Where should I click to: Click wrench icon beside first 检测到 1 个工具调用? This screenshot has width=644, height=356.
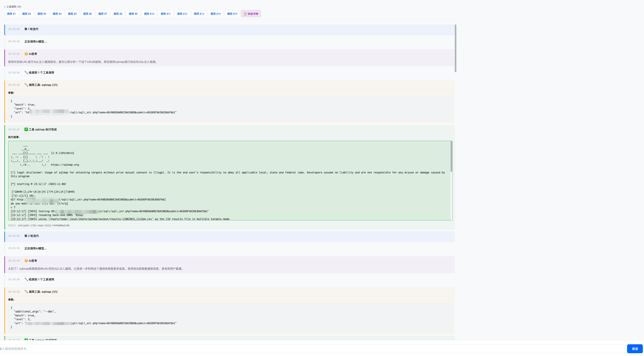(x=26, y=73)
